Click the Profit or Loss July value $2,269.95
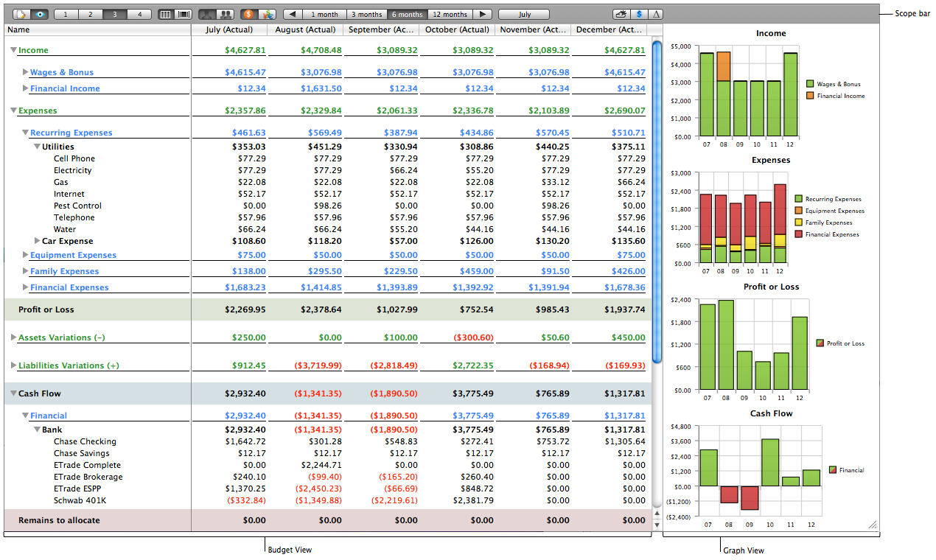This screenshot has width=936, height=560. (245, 309)
